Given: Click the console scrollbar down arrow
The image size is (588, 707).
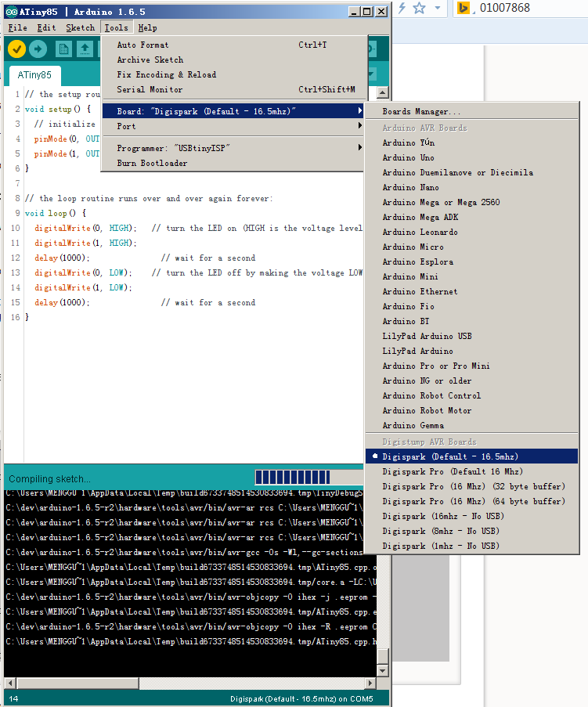Looking at the screenshot, I should (x=382, y=670).
